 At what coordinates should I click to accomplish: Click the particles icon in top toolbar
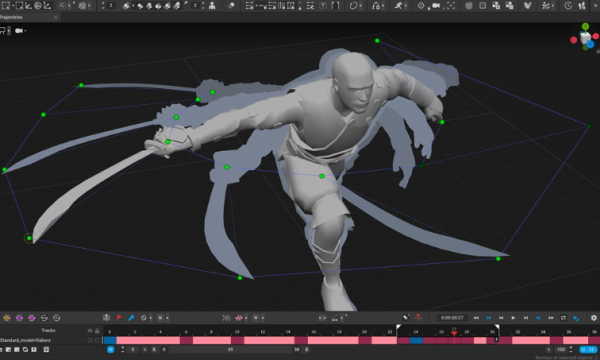[546, 5]
